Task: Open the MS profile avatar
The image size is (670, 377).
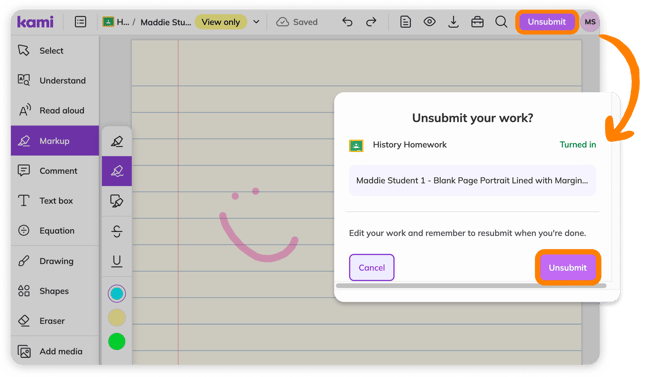Action: 590,22
